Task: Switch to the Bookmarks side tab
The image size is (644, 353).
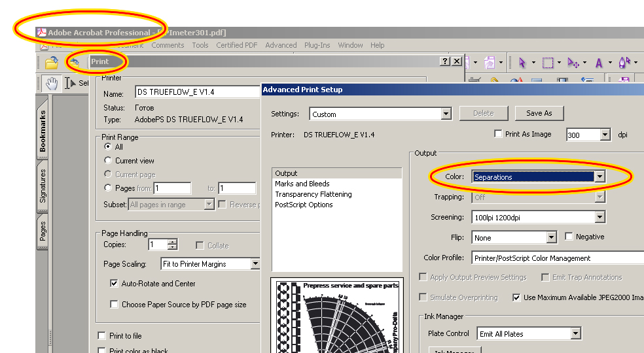Action: (43, 129)
